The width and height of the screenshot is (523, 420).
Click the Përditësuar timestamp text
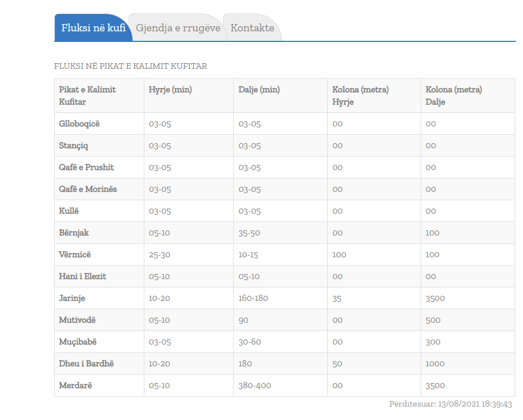coord(450,404)
